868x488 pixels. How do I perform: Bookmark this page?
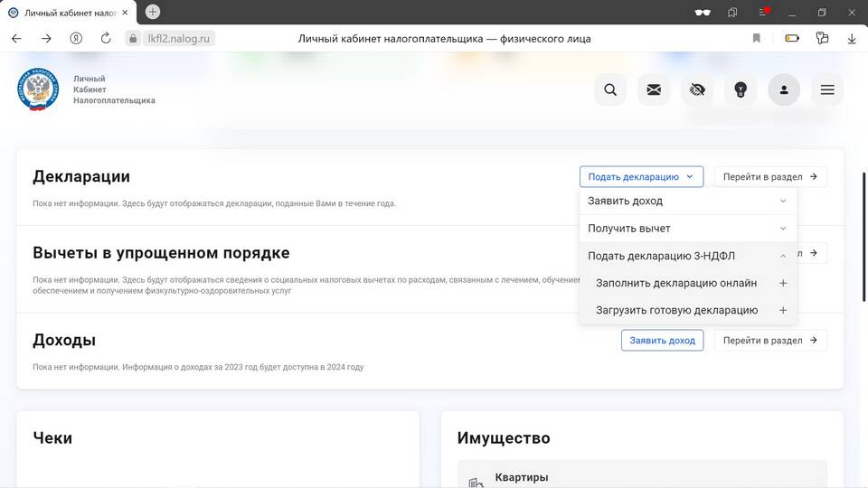(x=756, y=38)
